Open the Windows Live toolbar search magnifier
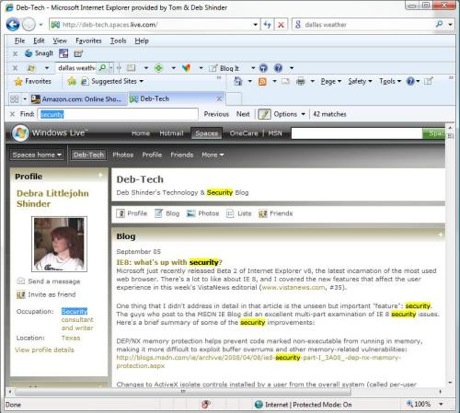The width and height of the screenshot is (460, 413). [103, 68]
